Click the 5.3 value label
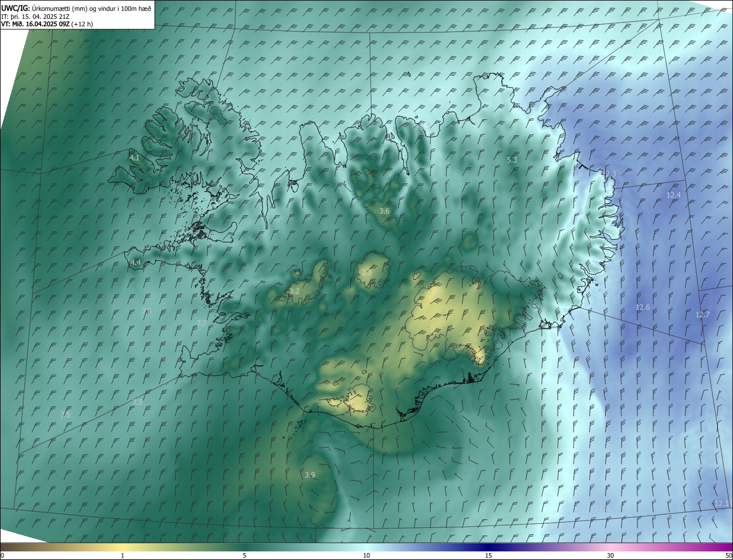Image resolution: width=733 pixels, height=560 pixels. tap(512, 160)
